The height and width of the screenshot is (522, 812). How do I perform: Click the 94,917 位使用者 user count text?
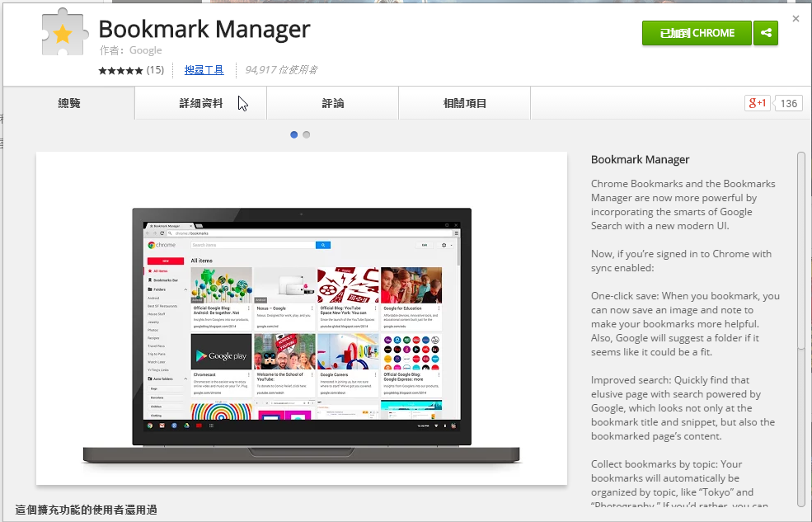click(281, 70)
